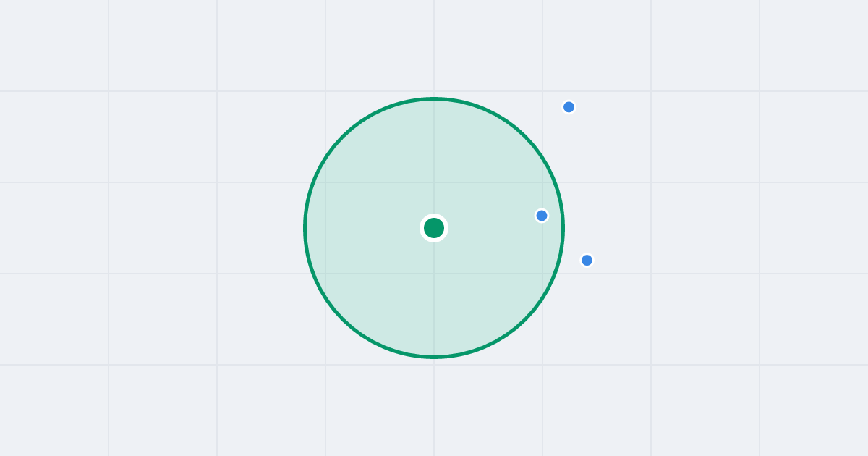Select the topmost blue dot outside the circle
The image size is (868, 456).
[569, 107]
